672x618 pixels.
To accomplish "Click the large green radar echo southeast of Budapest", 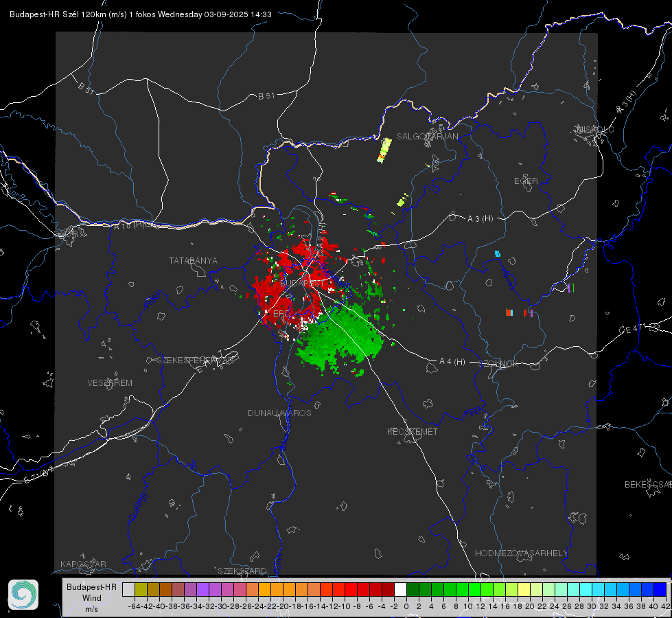I will coord(340,339).
